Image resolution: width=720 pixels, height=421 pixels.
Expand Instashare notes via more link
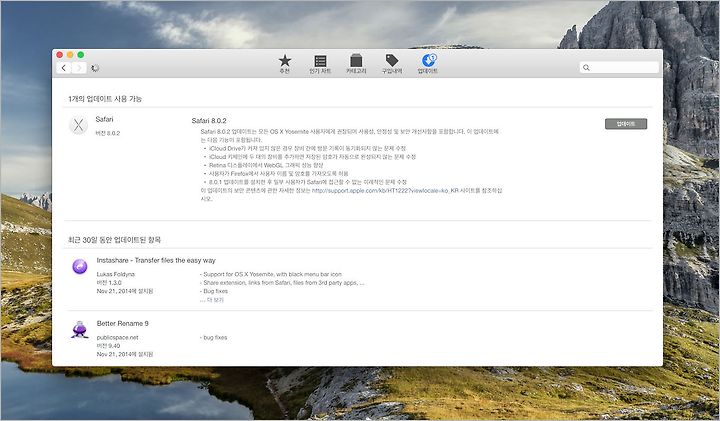[x=212, y=300]
